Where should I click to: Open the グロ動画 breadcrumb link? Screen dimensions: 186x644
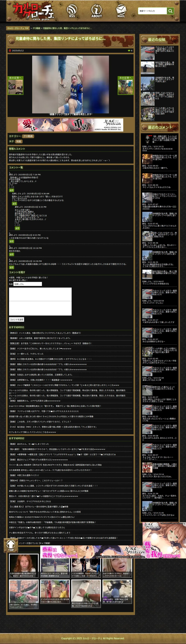[36, 28]
